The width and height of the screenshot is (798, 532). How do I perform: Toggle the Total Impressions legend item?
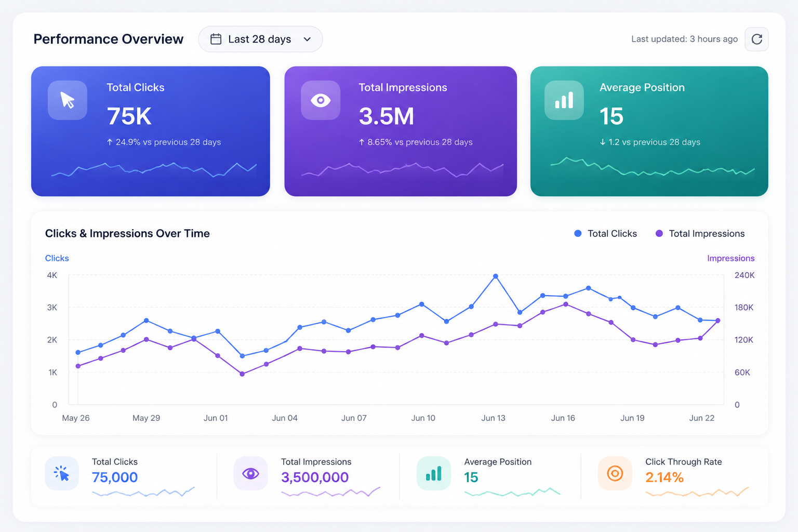(700, 234)
